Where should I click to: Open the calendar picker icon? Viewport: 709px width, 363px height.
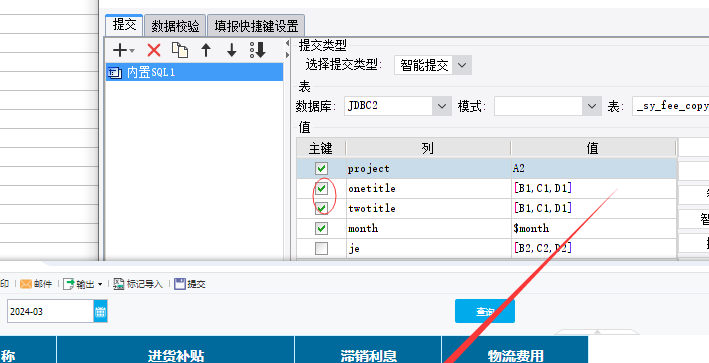(100, 311)
